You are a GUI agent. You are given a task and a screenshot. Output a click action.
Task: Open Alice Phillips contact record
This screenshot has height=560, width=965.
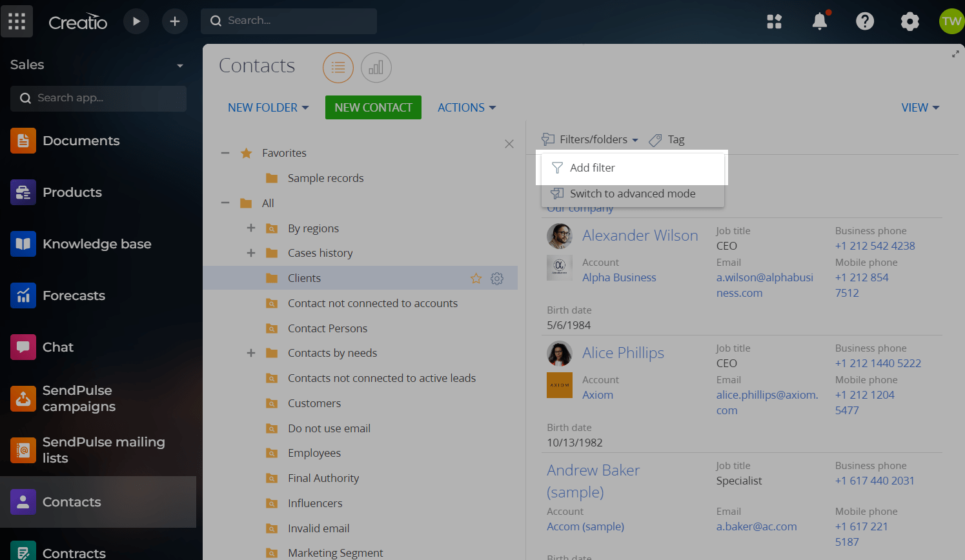[623, 353]
